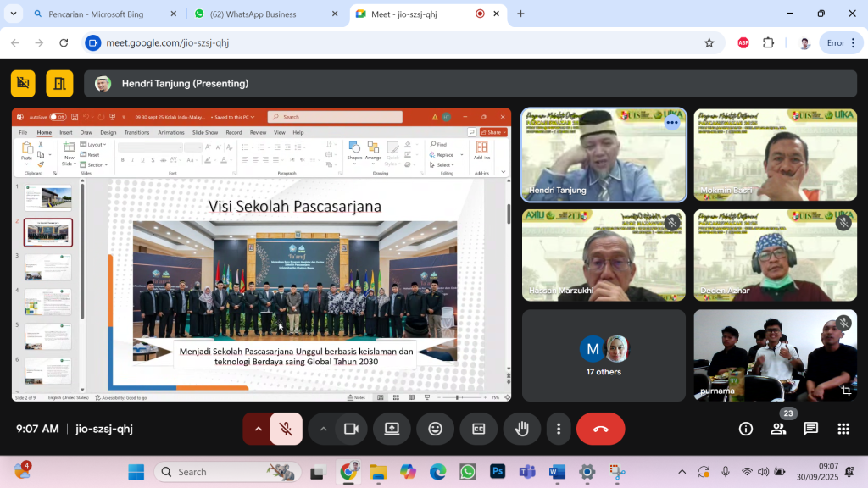Image resolution: width=868 pixels, height=488 pixels.
Task: Open the meeting chat panel
Action: tap(810, 429)
